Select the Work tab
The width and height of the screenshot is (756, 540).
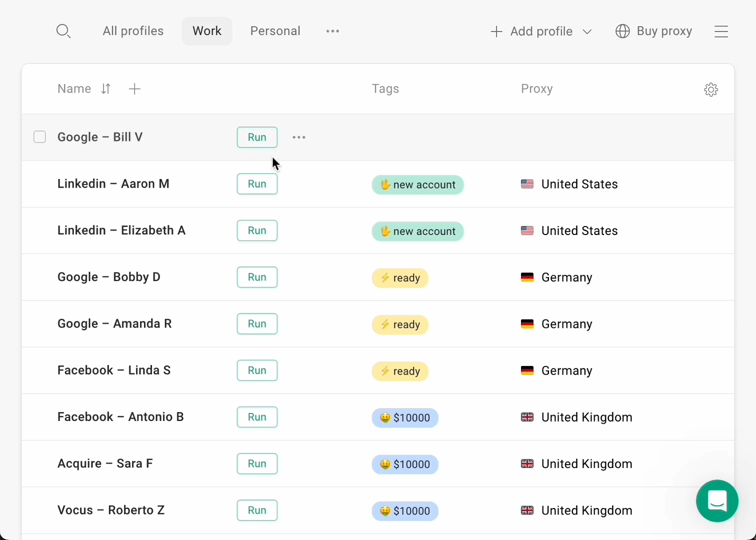207,31
